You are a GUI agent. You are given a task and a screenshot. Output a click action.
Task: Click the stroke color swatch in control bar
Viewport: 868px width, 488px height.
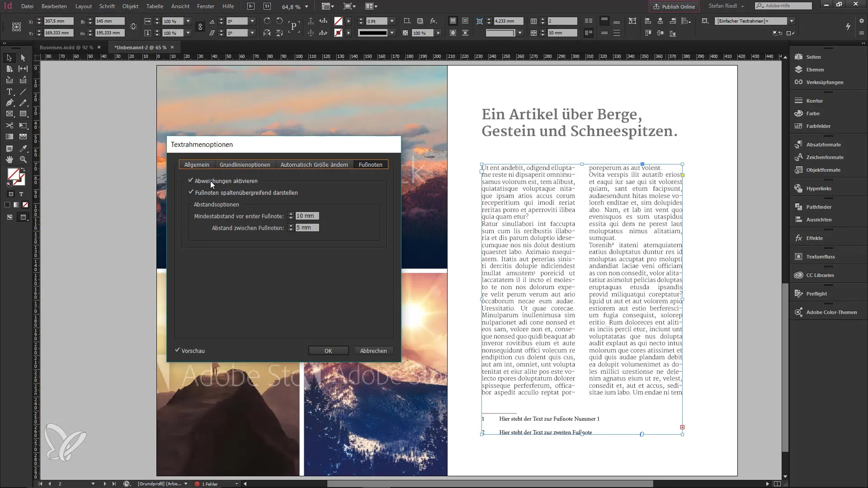338,33
